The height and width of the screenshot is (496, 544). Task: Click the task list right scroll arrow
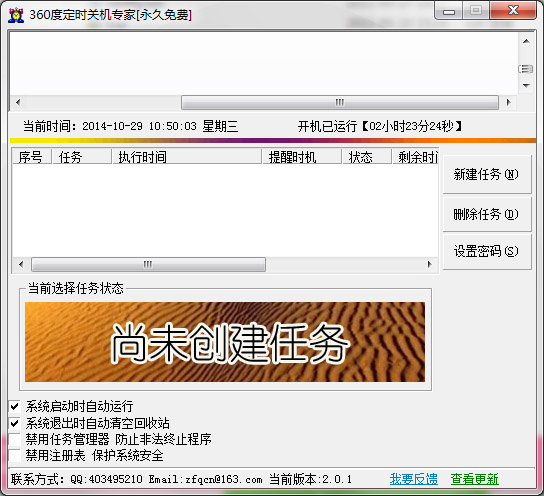pos(430,264)
